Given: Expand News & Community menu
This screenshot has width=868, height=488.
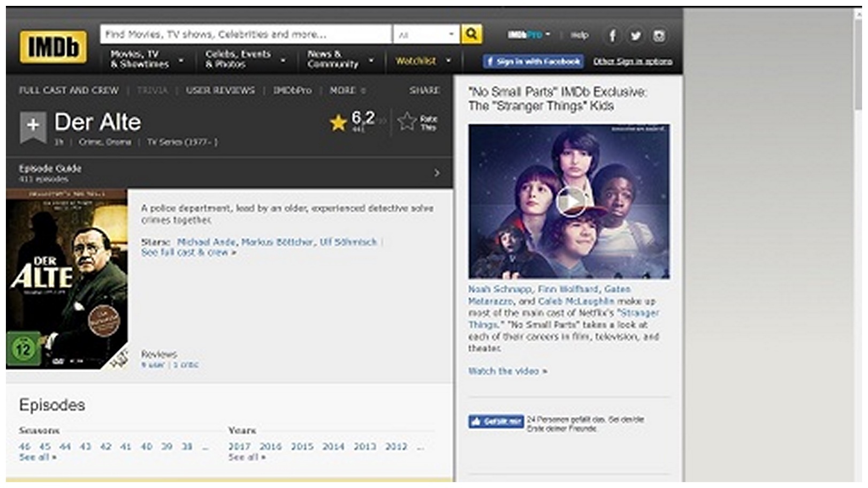Looking at the screenshot, I should click(x=340, y=59).
